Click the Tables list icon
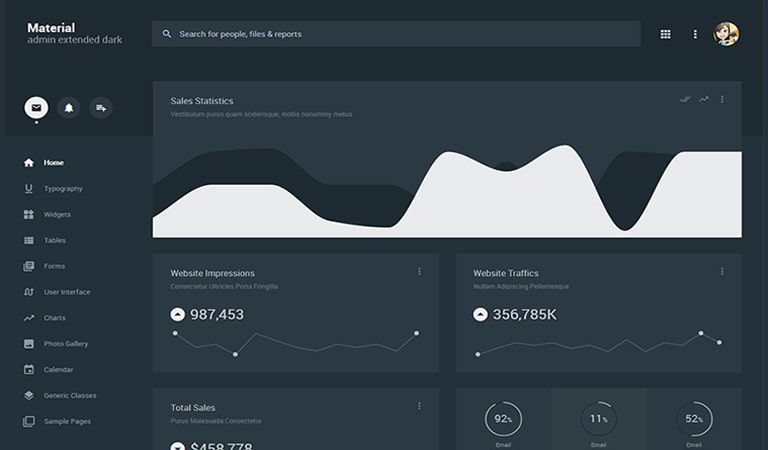Image resolution: width=768 pixels, height=450 pixels. (x=29, y=240)
